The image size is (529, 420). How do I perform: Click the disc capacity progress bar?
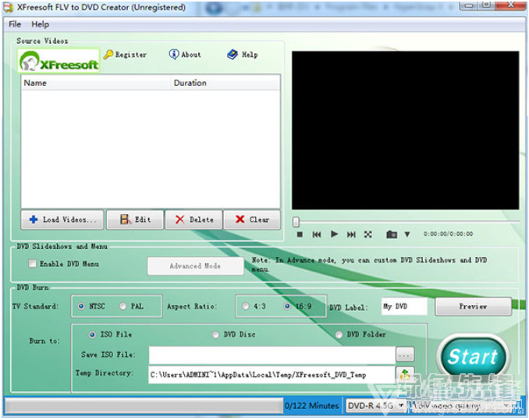coord(144,406)
